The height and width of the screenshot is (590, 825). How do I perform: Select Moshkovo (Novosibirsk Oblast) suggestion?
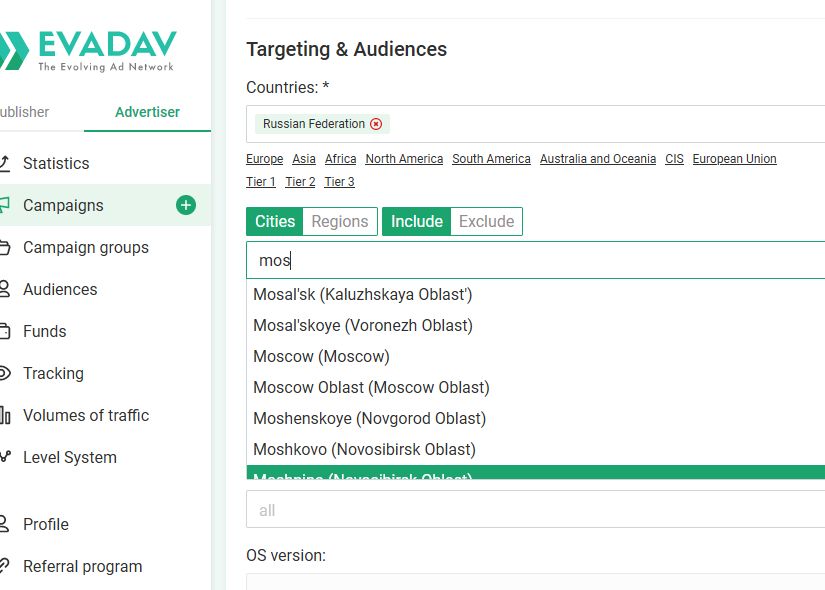point(364,449)
